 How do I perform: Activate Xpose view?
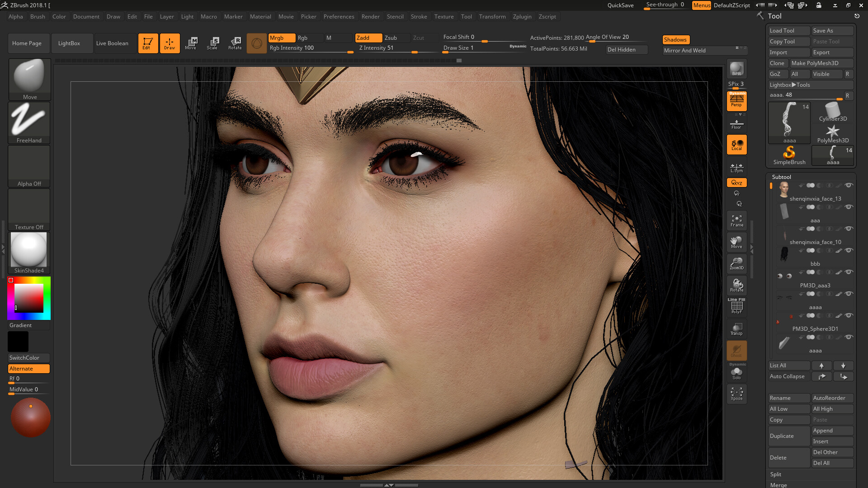[x=736, y=394]
